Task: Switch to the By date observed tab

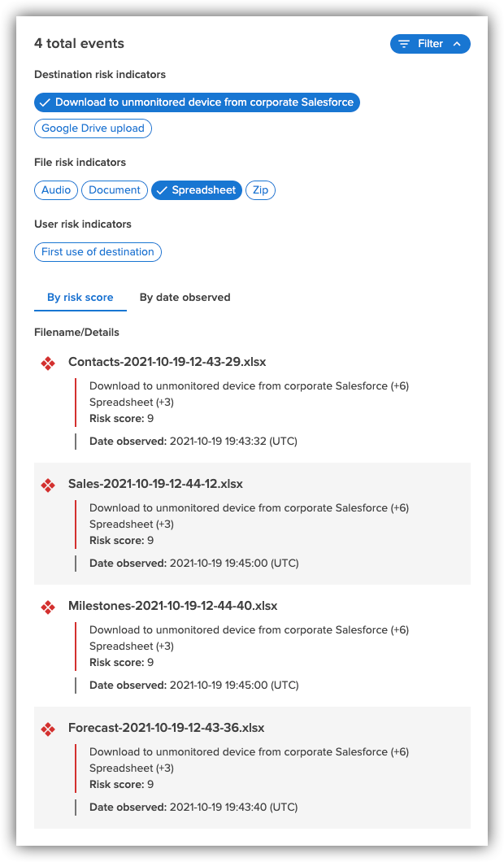Action: tap(184, 297)
